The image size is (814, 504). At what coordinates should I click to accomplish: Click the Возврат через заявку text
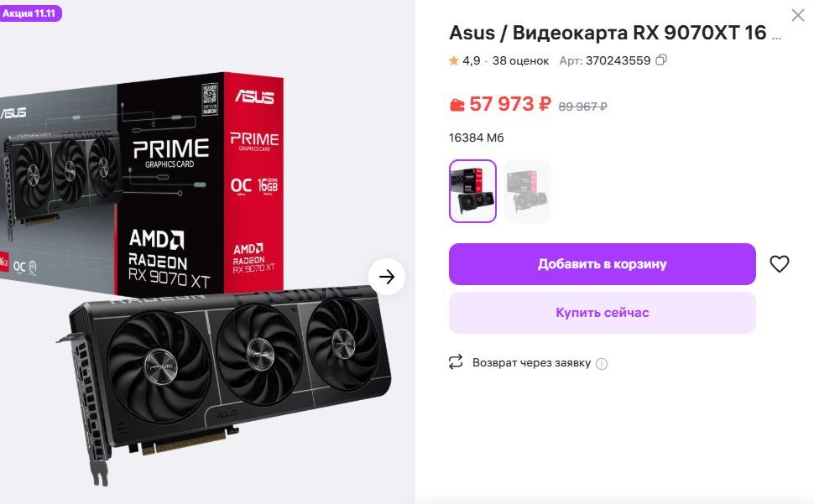tap(531, 363)
